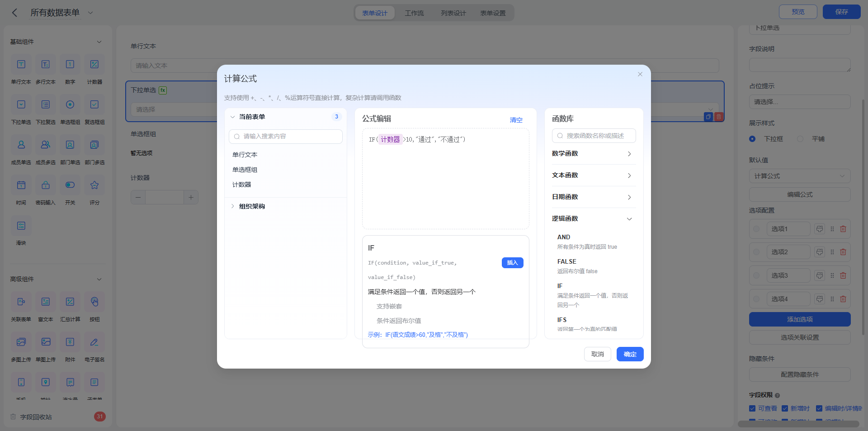
Task: Click the 关联表单 component icon
Action: [x=21, y=302]
